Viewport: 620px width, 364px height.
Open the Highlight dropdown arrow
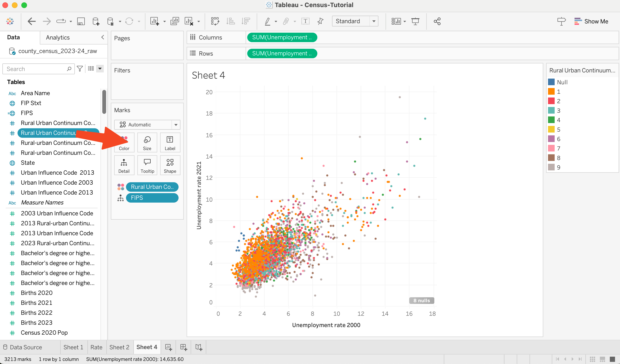coord(276,21)
